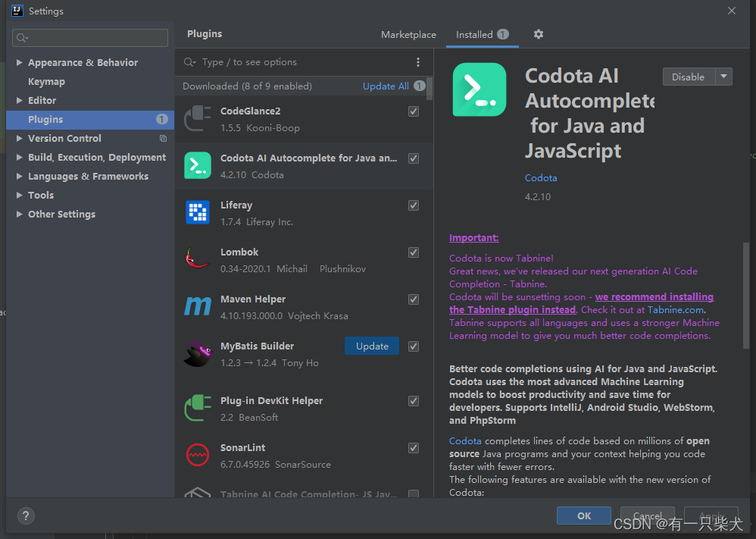Image resolution: width=756 pixels, height=539 pixels.
Task: Disable the Lombok plugin checkbox
Action: point(414,252)
